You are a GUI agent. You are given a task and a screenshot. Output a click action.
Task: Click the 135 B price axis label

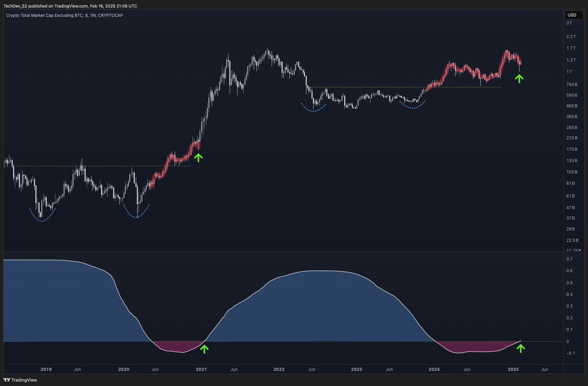571,160
